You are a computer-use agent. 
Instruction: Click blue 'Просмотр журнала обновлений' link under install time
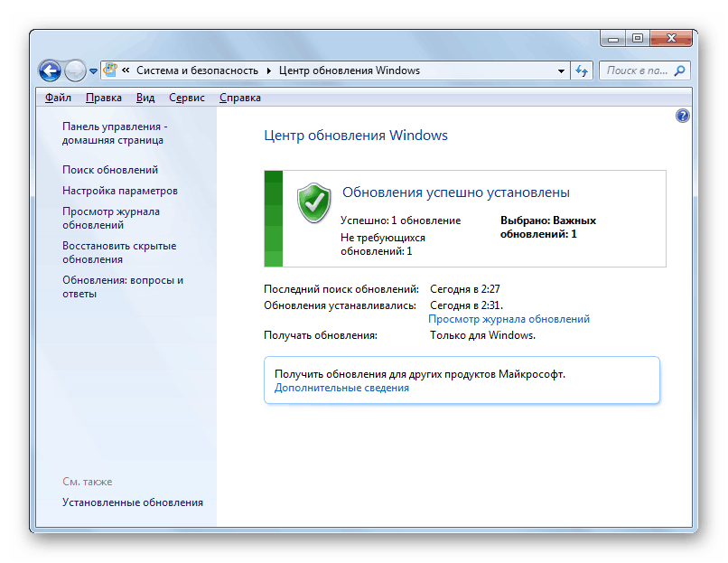pyautogui.click(x=509, y=319)
